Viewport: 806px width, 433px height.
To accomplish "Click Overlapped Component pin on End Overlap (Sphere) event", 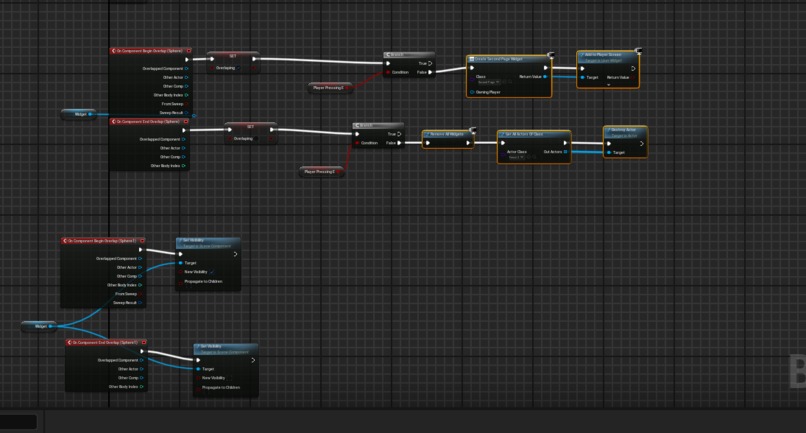I will (184, 139).
